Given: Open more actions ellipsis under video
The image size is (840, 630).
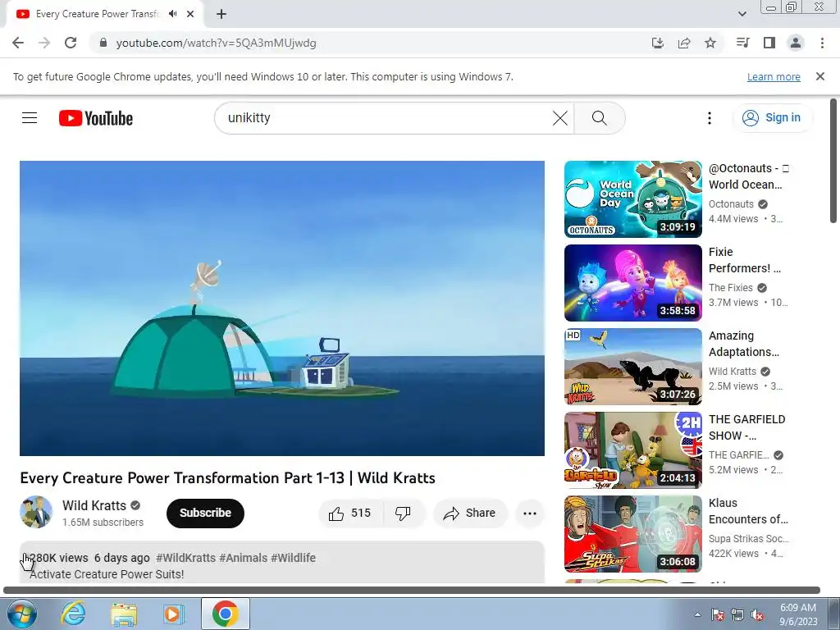Looking at the screenshot, I should [530, 514].
